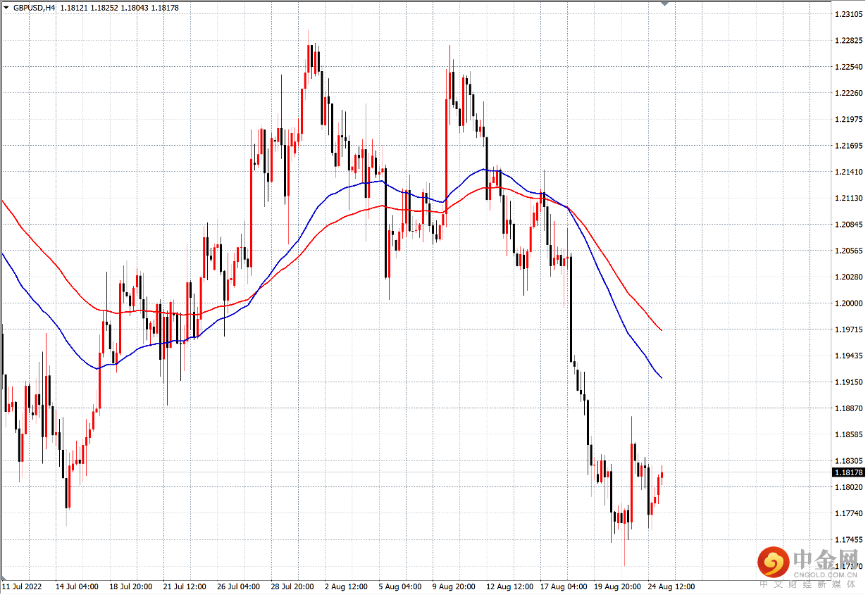
Task: Click the 21 Jul 12:00 time label
Action: 184,586
